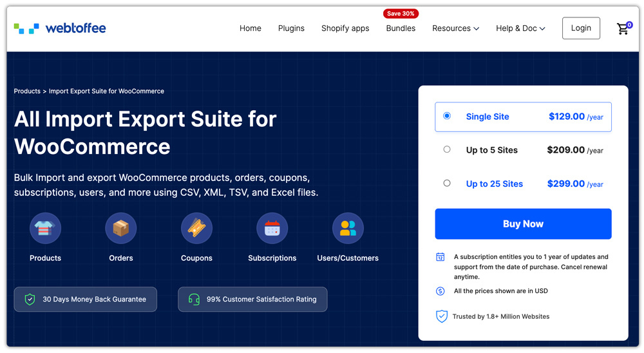Click the Orders label text
The height and width of the screenshot is (353, 644).
[x=121, y=258]
